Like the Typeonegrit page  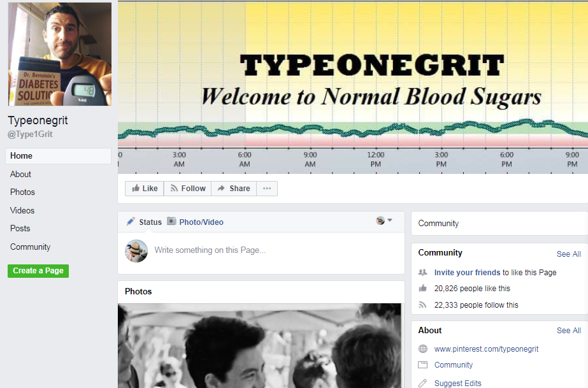pos(145,189)
